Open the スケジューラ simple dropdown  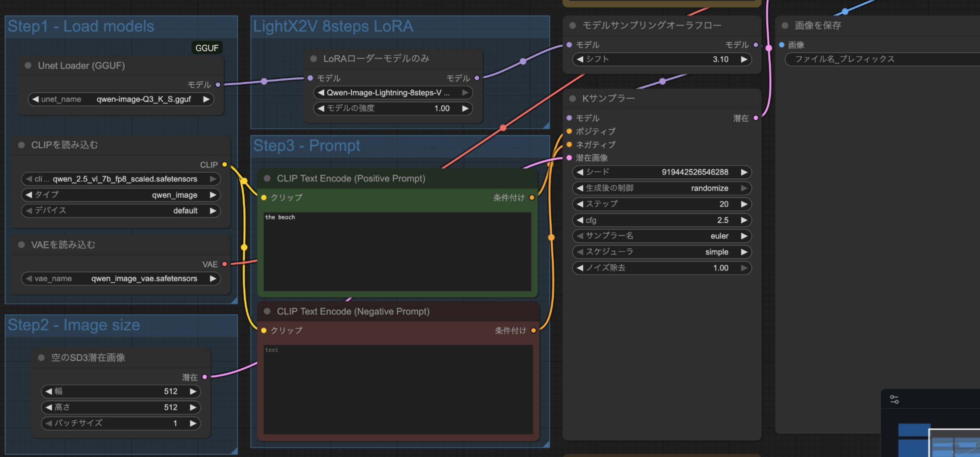click(661, 252)
